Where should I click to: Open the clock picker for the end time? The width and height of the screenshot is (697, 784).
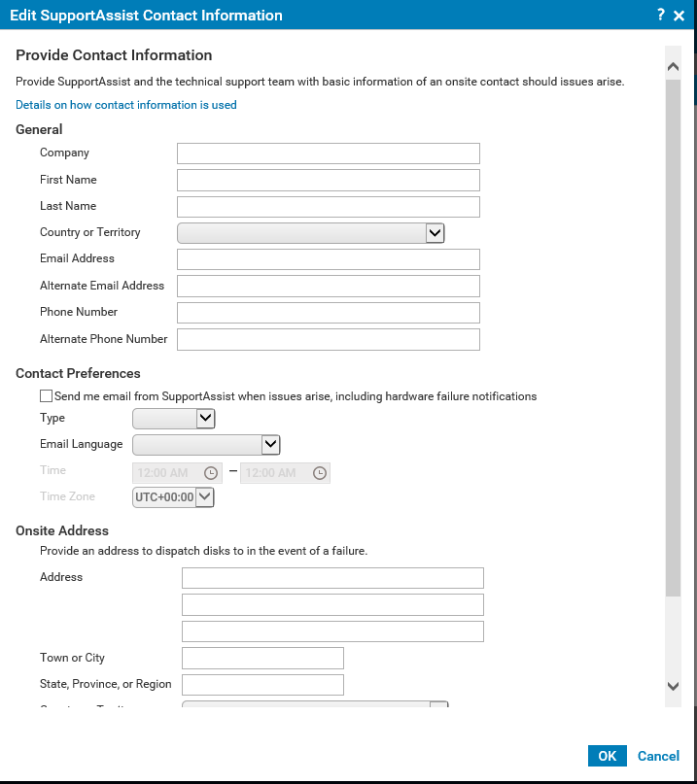[x=319, y=472]
